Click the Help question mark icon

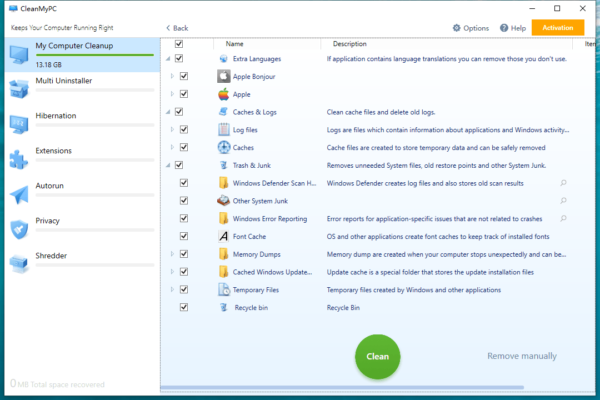(x=504, y=28)
